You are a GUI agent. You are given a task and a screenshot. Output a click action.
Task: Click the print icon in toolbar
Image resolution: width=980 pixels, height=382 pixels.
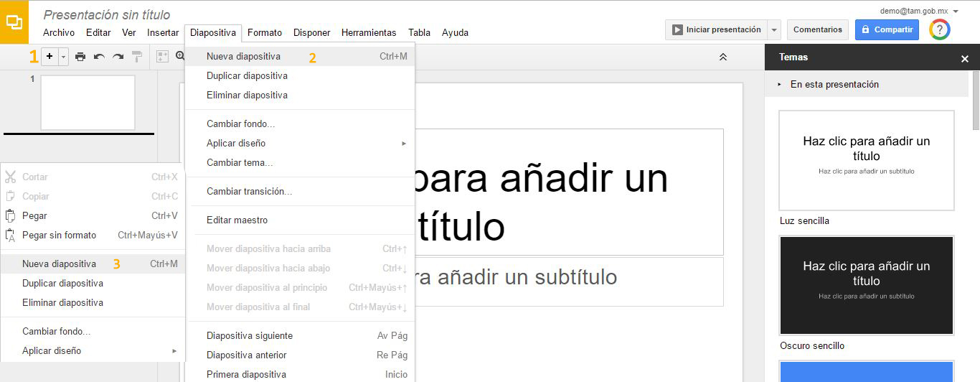coord(80,57)
